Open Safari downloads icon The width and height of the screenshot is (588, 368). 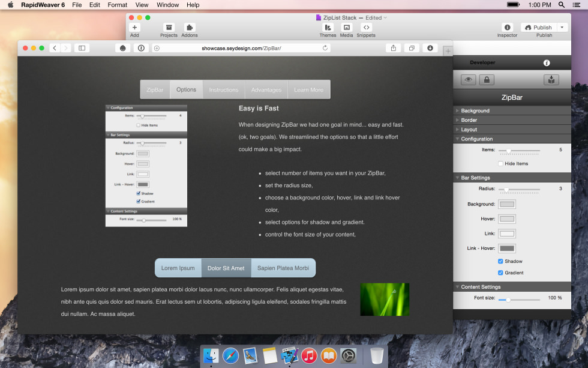[430, 48]
